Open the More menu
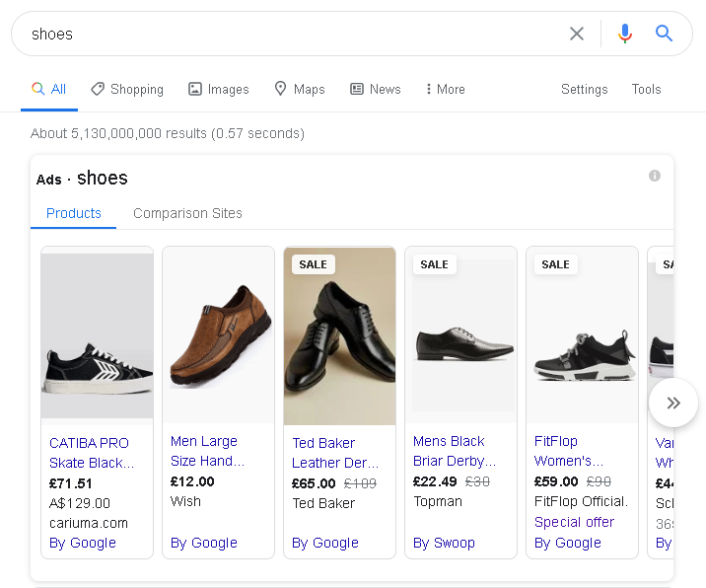The height and width of the screenshot is (588, 706). (x=446, y=89)
